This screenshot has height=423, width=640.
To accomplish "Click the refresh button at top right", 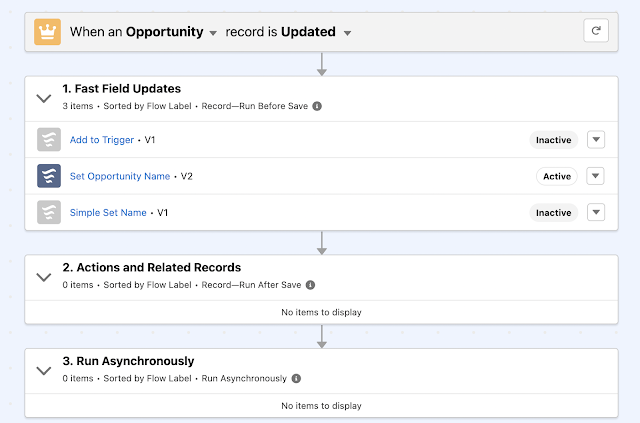I will [x=596, y=31].
